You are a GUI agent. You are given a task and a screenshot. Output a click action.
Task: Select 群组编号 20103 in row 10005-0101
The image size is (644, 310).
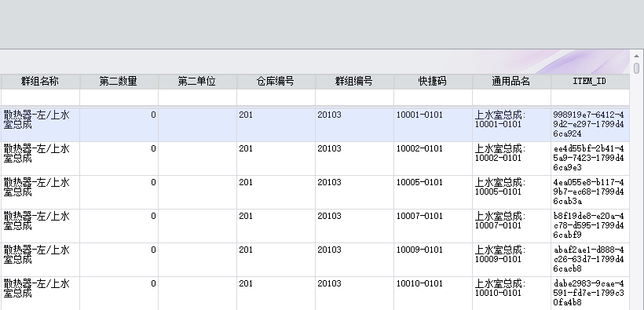click(354, 192)
